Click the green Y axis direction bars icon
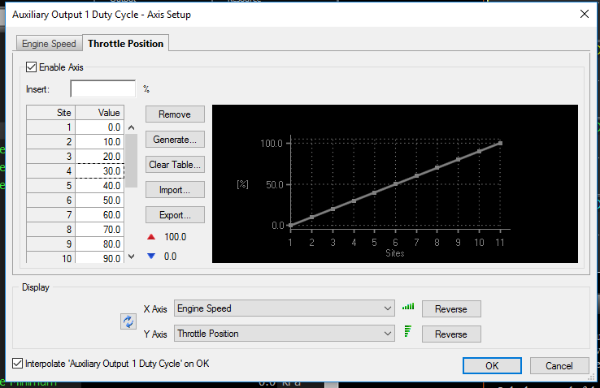 408,331
